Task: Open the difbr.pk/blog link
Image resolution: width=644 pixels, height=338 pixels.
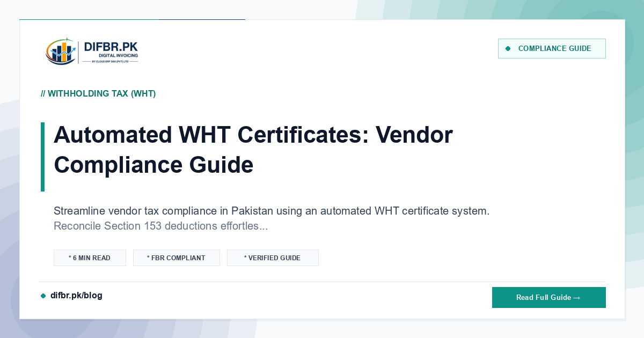Action: tap(76, 296)
